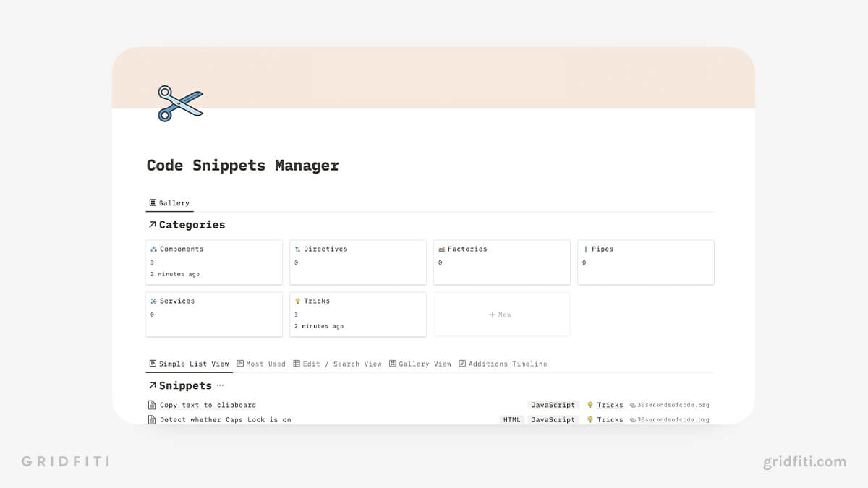Click the wrench icon on the Services card
Image resolution: width=868 pixels, height=488 pixels.
point(152,301)
